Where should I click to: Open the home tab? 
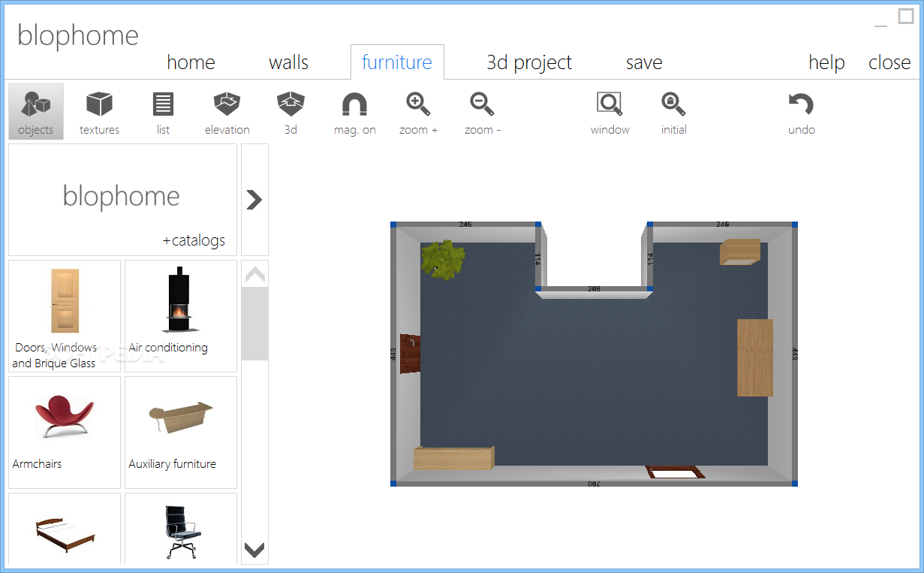191,62
